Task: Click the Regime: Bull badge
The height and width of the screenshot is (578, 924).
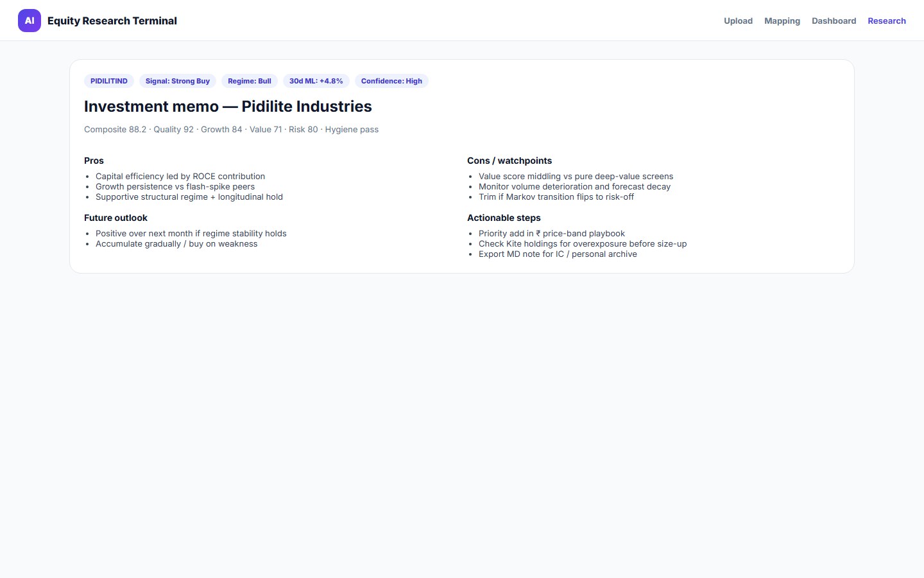Action: [x=250, y=81]
